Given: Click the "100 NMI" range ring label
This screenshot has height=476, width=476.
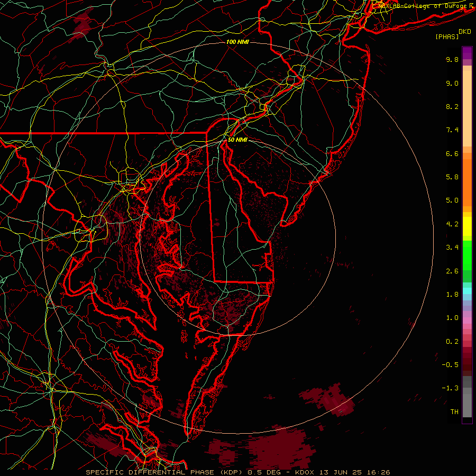Looking at the screenshot, I should (x=237, y=42).
